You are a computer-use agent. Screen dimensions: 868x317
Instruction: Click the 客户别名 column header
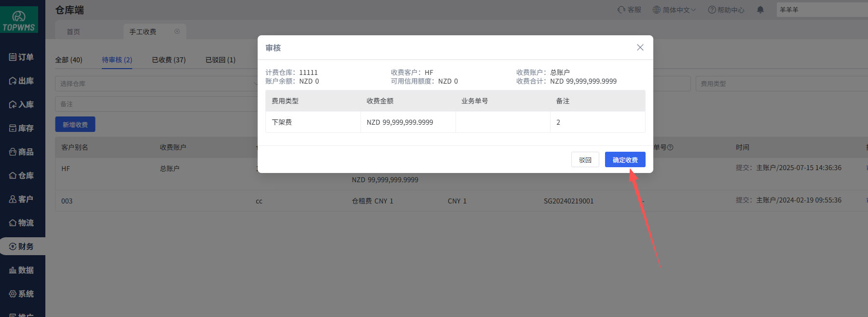coord(75,147)
